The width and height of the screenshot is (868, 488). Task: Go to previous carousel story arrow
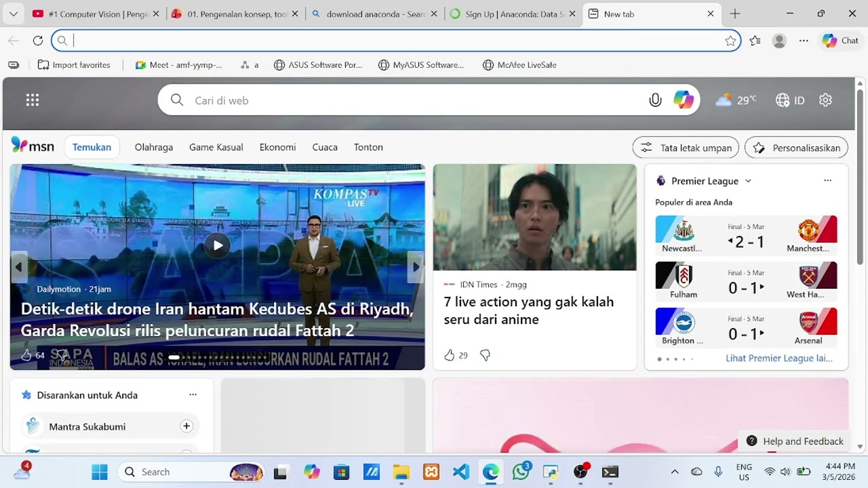pos(19,267)
